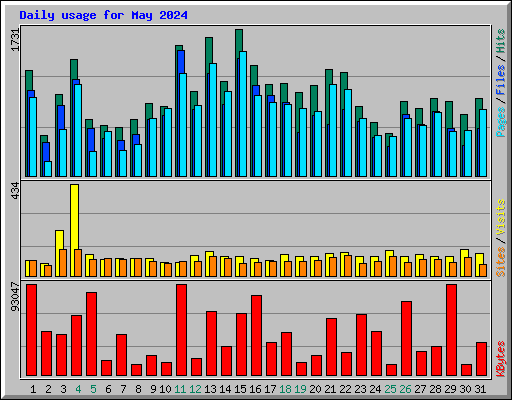Click the cyan Pages bar for day 2

48,169
